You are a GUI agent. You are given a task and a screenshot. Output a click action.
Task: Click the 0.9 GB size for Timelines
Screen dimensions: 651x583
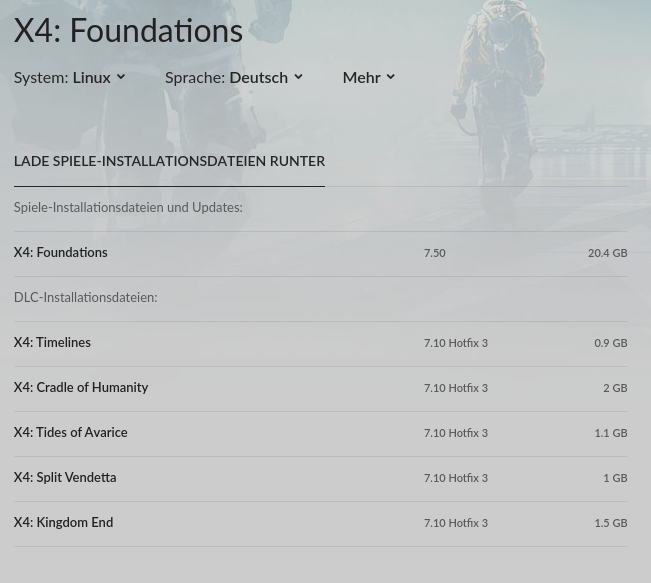pyautogui.click(x=611, y=343)
